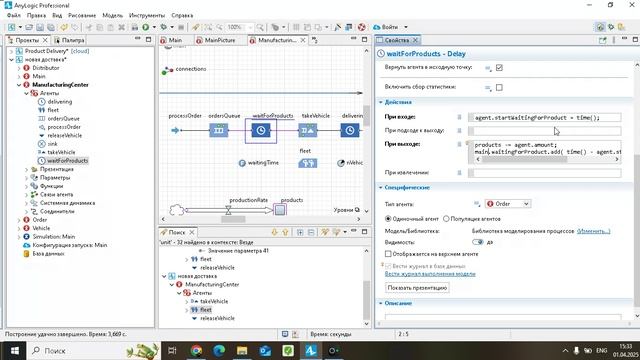Click the Undo toolbar icon
Image resolution: width=640 pixels, height=360 pixels.
pos(64,27)
